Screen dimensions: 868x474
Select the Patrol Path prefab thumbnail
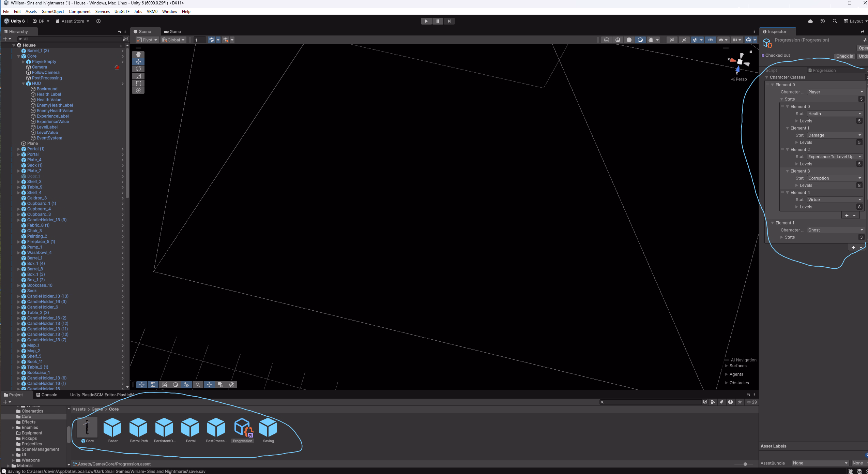tap(138, 428)
